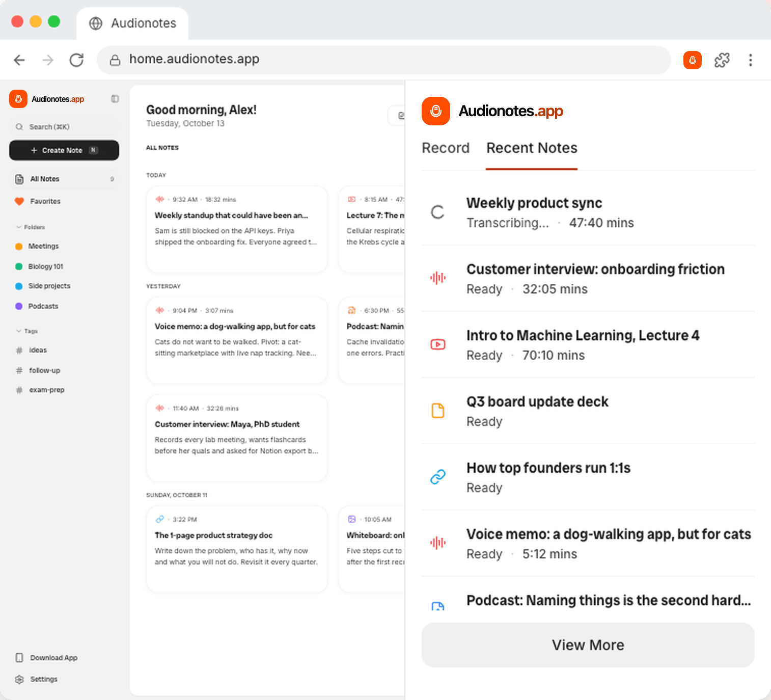
Task: Click the Search field in sidebar
Action: click(x=64, y=127)
